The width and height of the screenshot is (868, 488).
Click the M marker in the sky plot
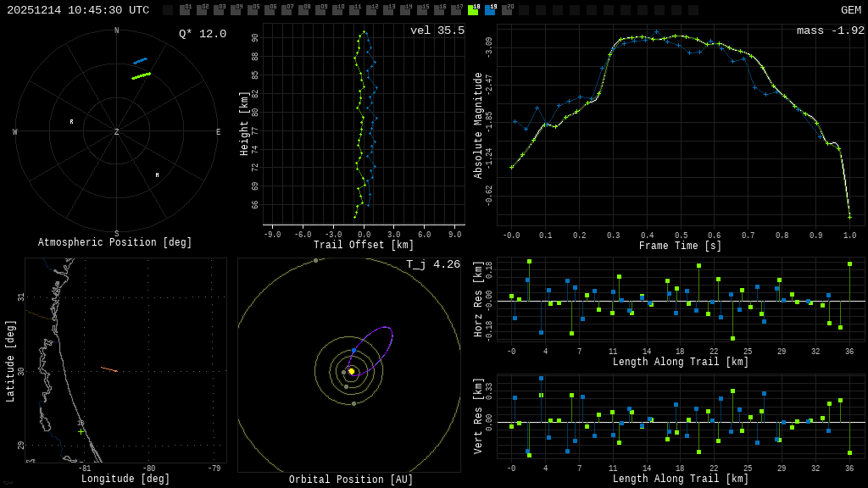click(x=157, y=175)
